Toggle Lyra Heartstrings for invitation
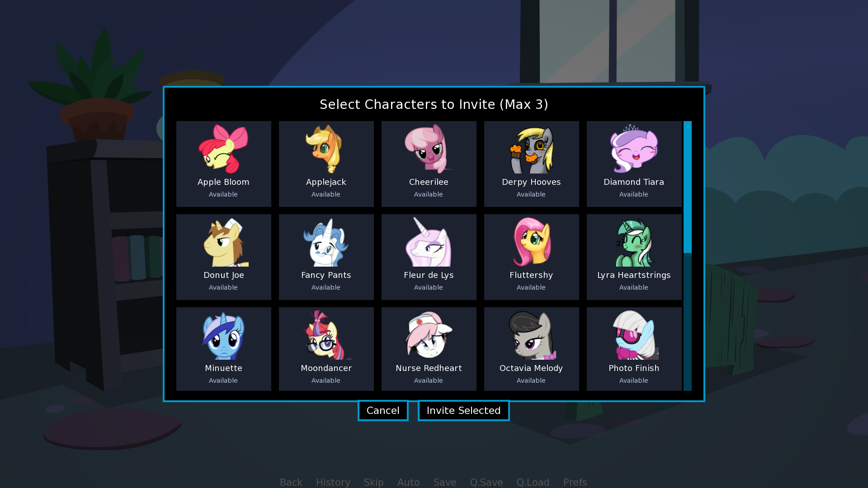 (x=634, y=257)
